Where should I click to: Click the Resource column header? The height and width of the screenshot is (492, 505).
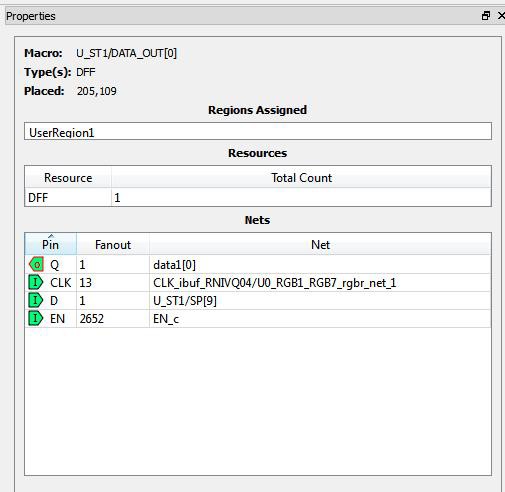click(68, 177)
